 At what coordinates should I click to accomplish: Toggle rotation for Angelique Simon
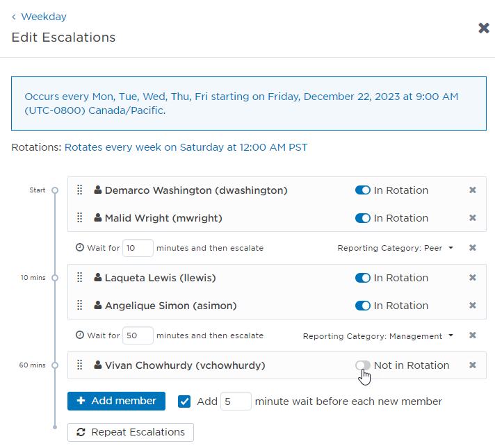[x=362, y=306]
